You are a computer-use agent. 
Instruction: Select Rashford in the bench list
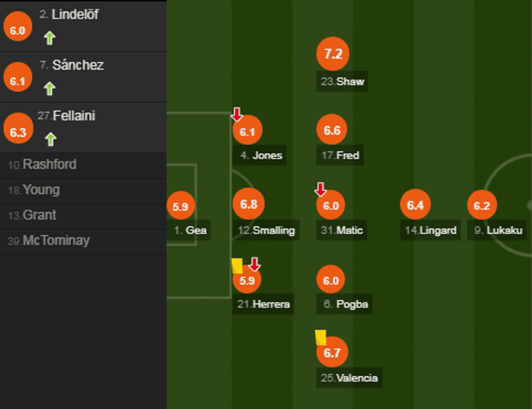tap(43, 165)
